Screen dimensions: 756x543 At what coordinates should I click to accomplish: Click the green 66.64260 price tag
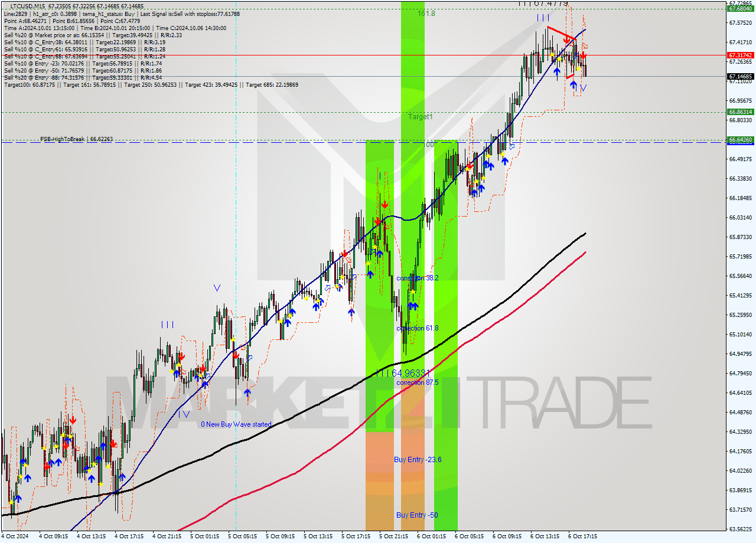tap(740, 140)
